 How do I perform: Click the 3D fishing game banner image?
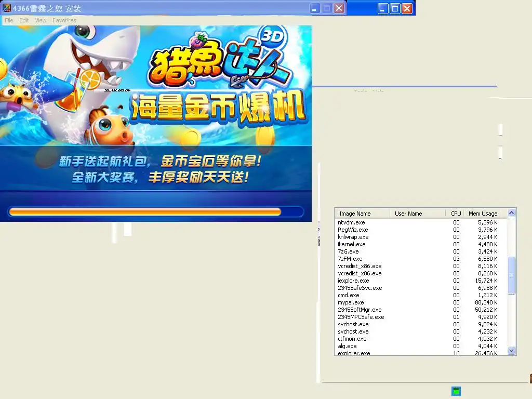coord(156,86)
